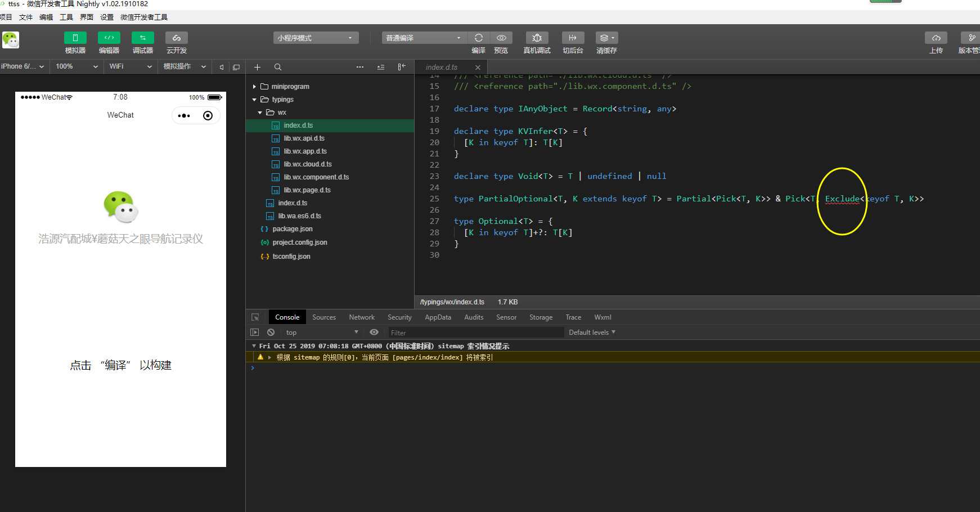Click the upload cloud icon
The width and height of the screenshot is (980, 512).
(936, 38)
